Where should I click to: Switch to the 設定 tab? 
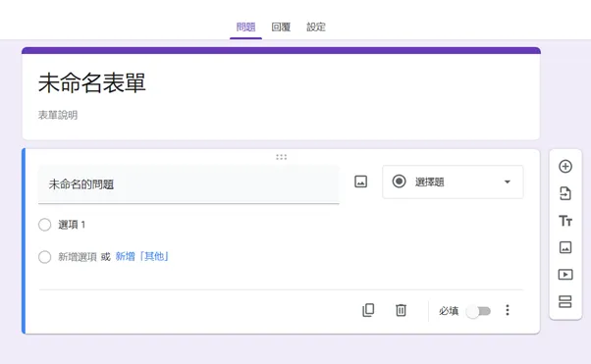pos(316,27)
